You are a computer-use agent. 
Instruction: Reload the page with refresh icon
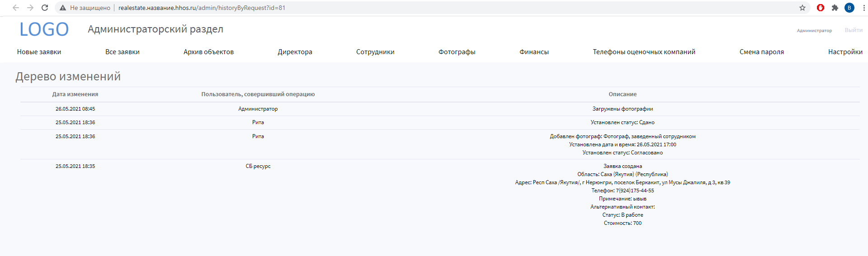pyautogui.click(x=45, y=8)
